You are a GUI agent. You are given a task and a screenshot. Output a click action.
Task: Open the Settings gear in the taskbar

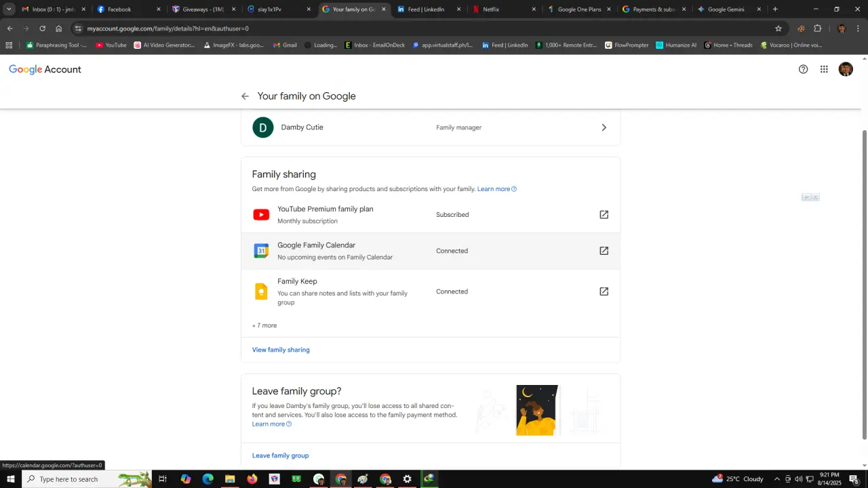coord(407,479)
